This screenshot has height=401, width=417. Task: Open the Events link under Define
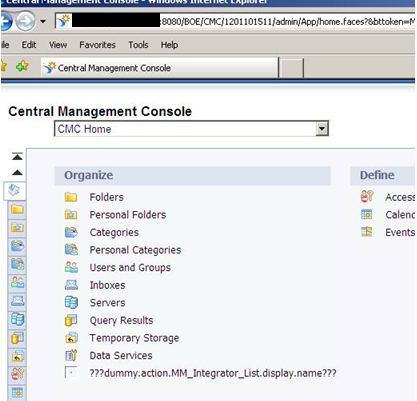pos(400,232)
